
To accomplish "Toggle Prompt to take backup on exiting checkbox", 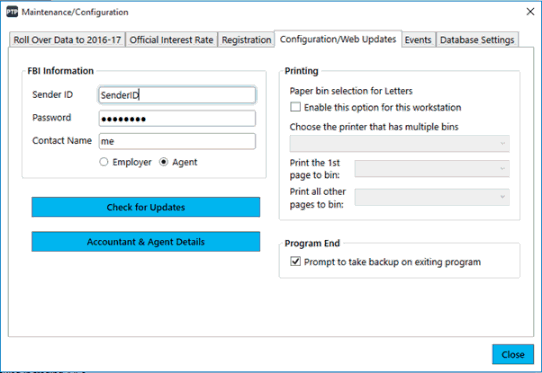I will pyautogui.click(x=295, y=261).
